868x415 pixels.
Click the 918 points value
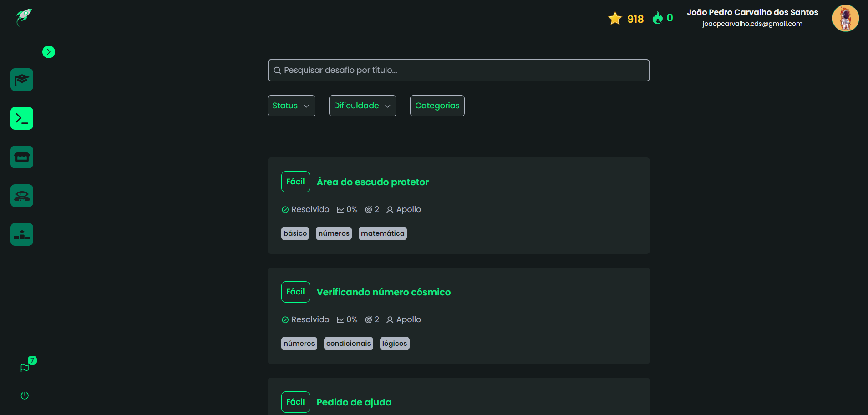pos(635,19)
